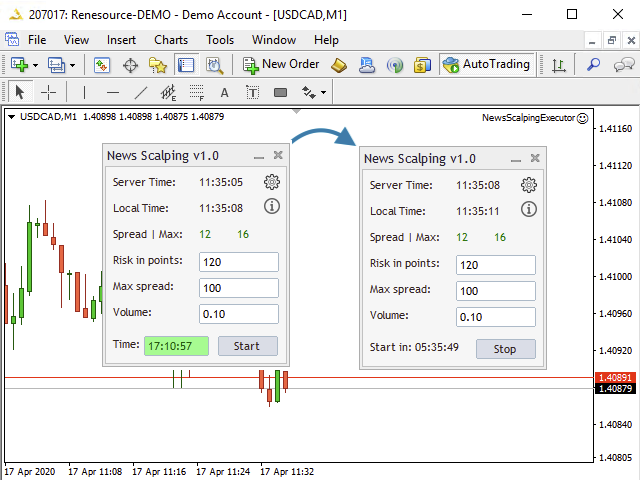The image size is (640, 480).
Task: Click the chart shift bars icon
Action: click(x=559, y=65)
